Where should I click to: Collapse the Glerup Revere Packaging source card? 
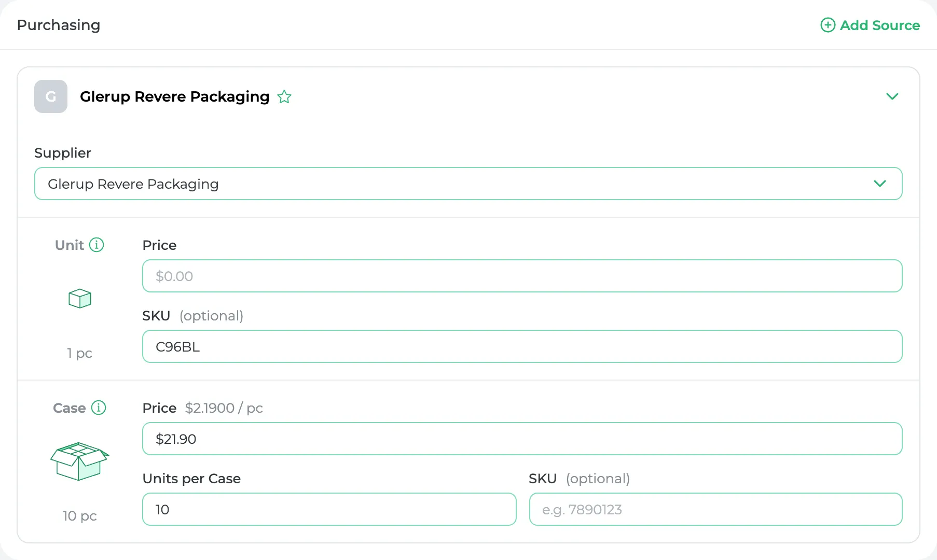point(892,96)
